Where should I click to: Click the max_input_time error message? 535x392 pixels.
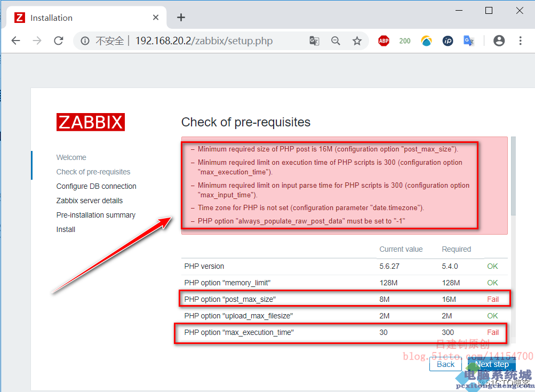click(x=333, y=190)
